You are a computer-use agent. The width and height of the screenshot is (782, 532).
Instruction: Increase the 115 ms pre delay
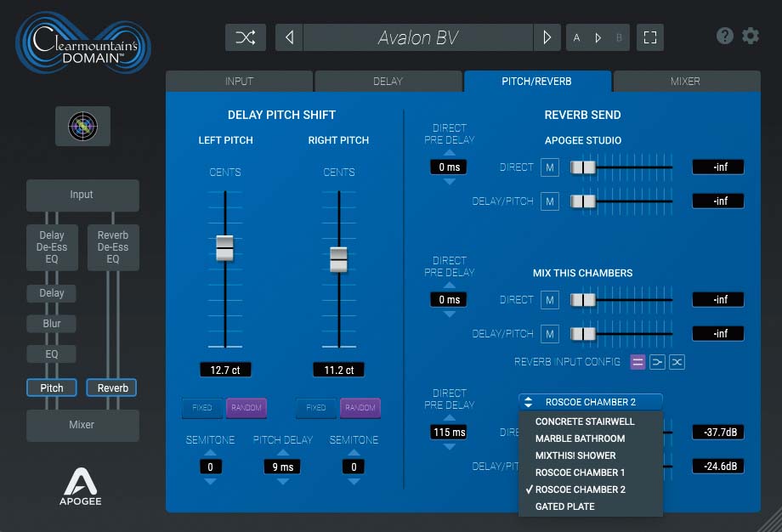click(x=450, y=418)
